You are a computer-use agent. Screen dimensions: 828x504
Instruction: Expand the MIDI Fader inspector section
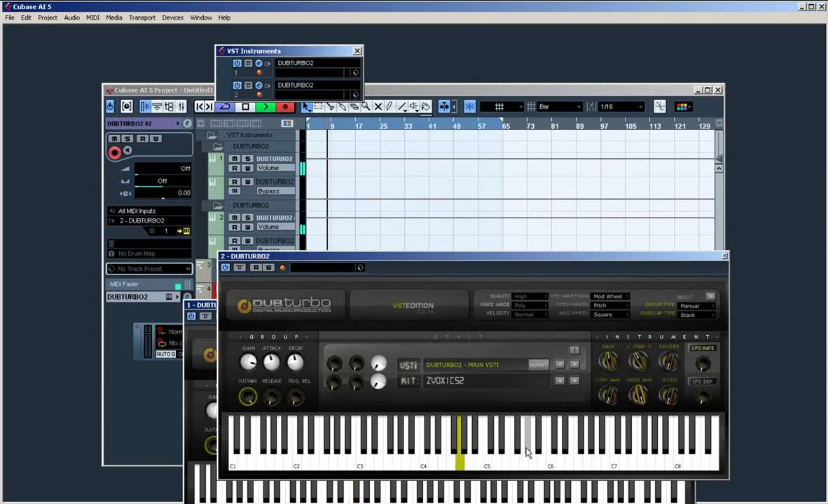pyautogui.click(x=149, y=284)
